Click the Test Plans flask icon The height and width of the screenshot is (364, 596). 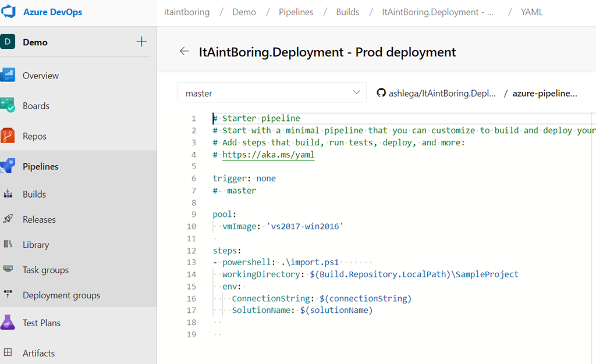click(8, 322)
